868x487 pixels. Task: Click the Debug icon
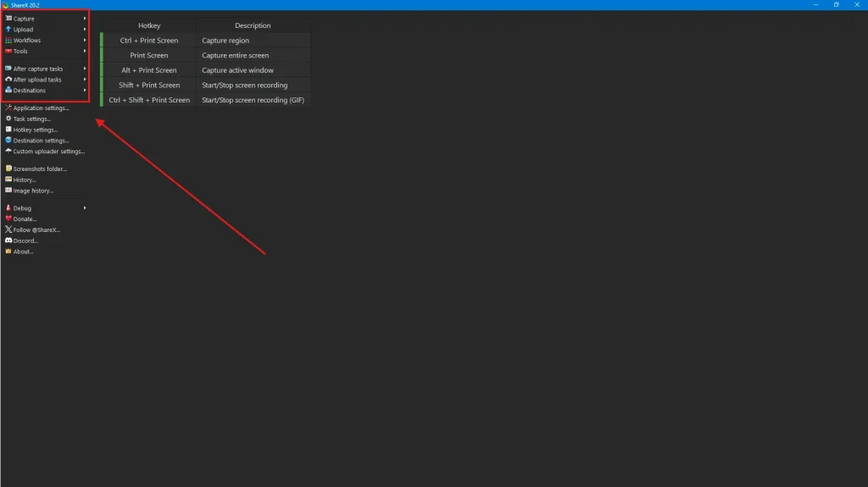8,208
